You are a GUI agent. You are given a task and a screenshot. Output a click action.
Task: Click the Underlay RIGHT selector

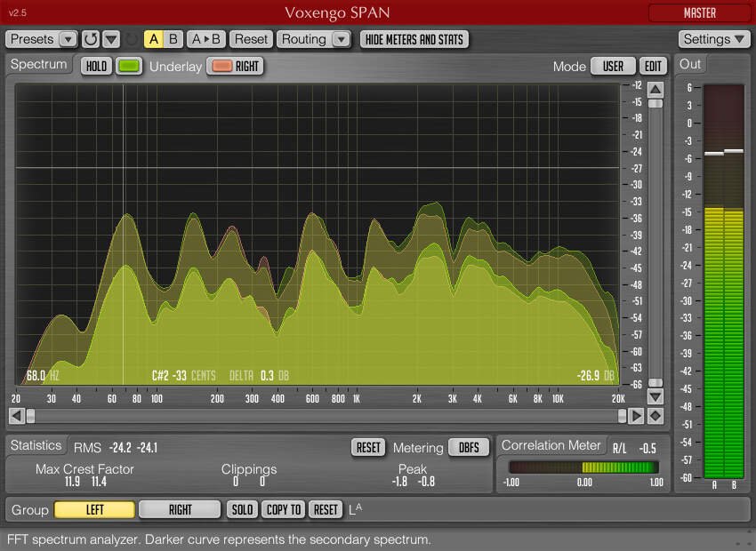(236, 66)
